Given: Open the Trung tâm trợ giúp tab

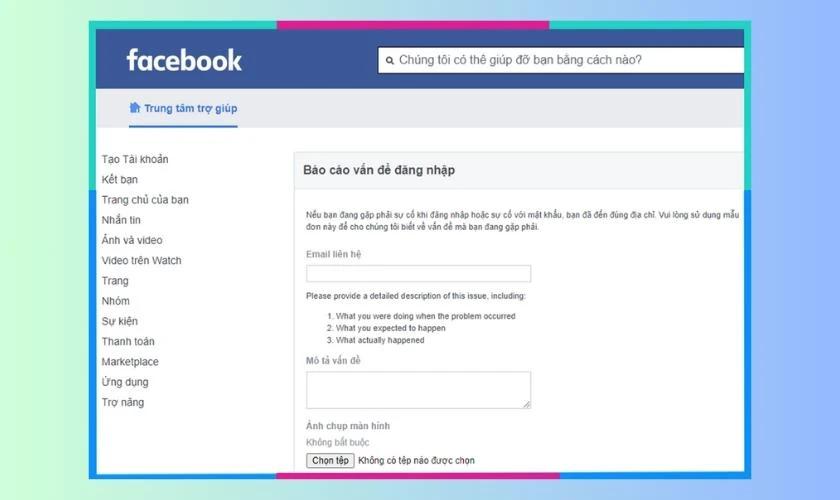Looking at the screenshot, I should [x=183, y=108].
